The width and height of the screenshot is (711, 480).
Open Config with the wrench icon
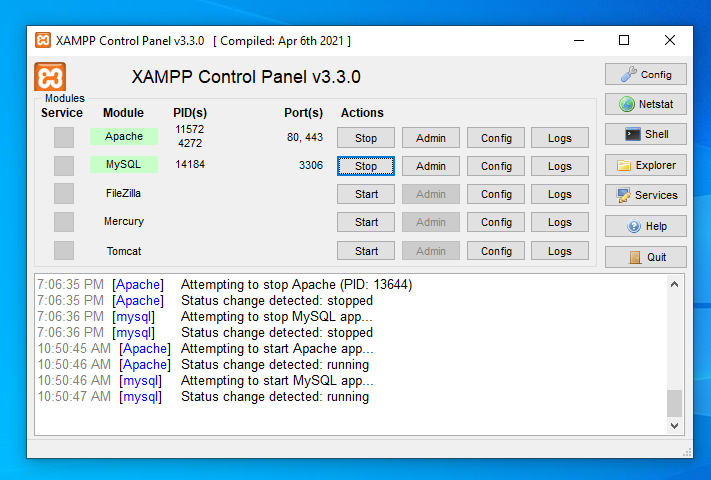click(x=645, y=74)
